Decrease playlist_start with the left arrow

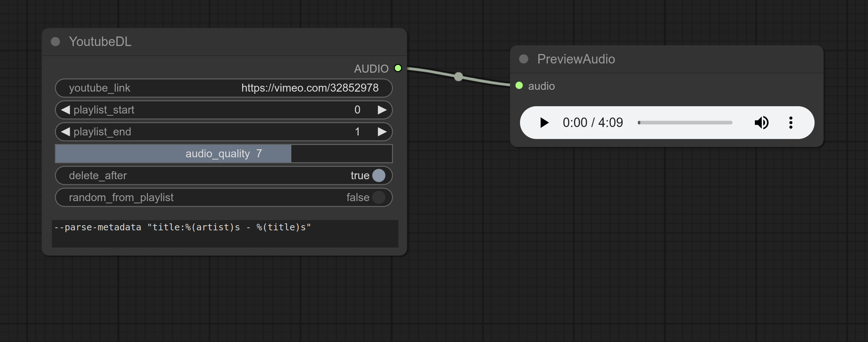click(65, 110)
